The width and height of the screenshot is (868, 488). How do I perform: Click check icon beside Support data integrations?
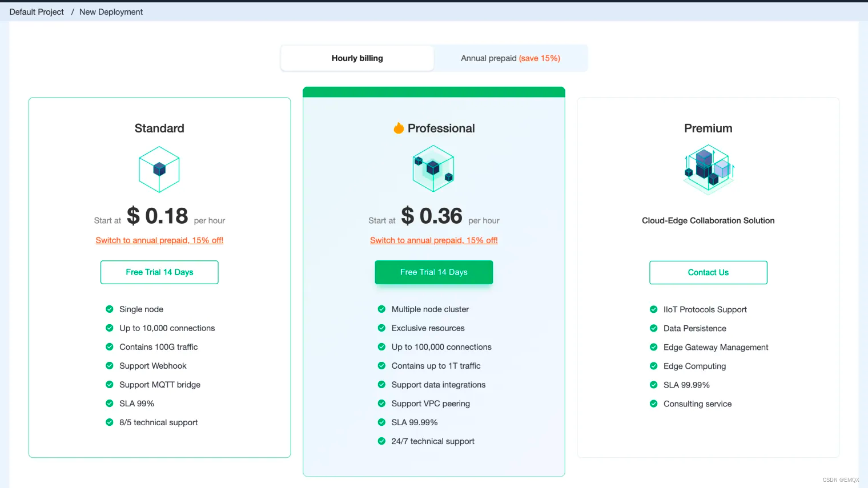[381, 385]
